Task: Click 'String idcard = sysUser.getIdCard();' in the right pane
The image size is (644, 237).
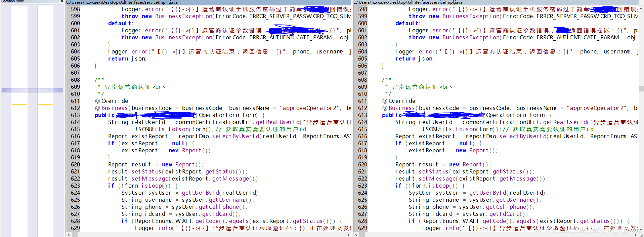Action: point(469,214)
